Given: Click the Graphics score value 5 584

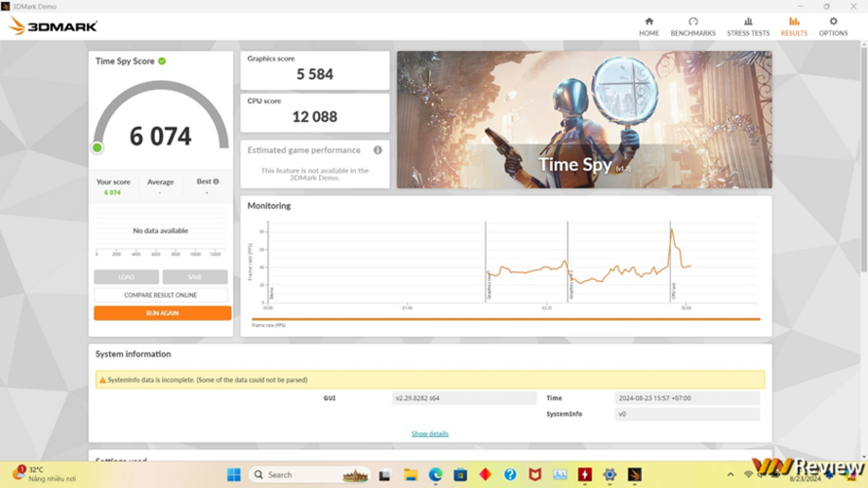Looking at the screenshot, I should (314, 74).
